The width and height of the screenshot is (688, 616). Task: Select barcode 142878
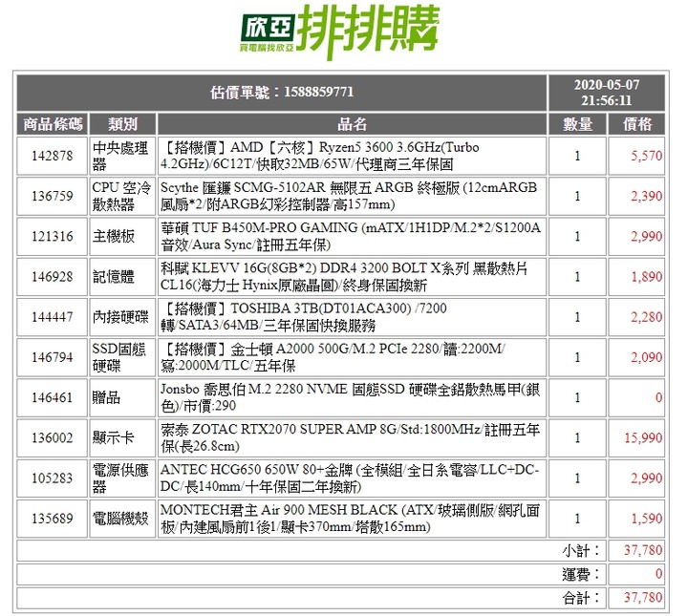tap(53, 156)
